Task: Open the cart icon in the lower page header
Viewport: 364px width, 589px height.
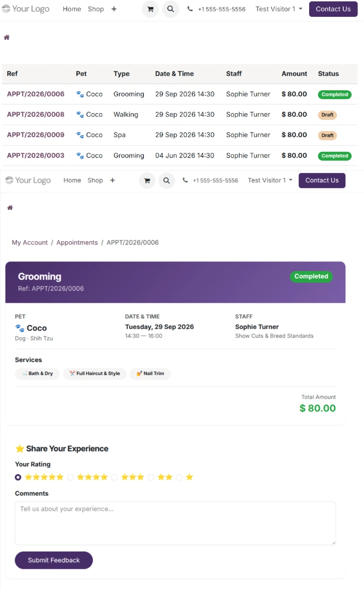Action: [147, 181]
